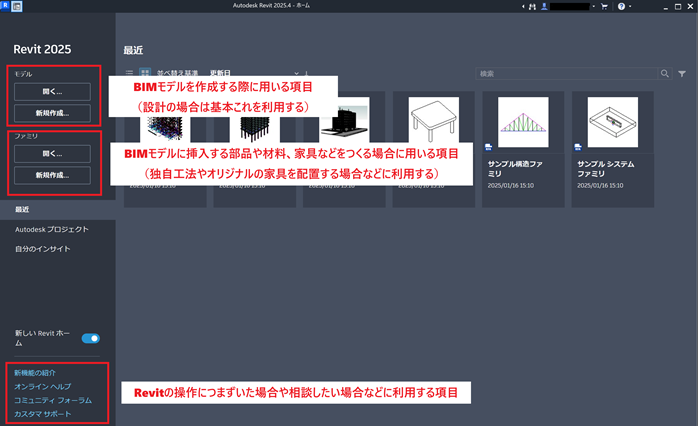Open the dark structural frame model thumbnail

[x=255, y=130]
